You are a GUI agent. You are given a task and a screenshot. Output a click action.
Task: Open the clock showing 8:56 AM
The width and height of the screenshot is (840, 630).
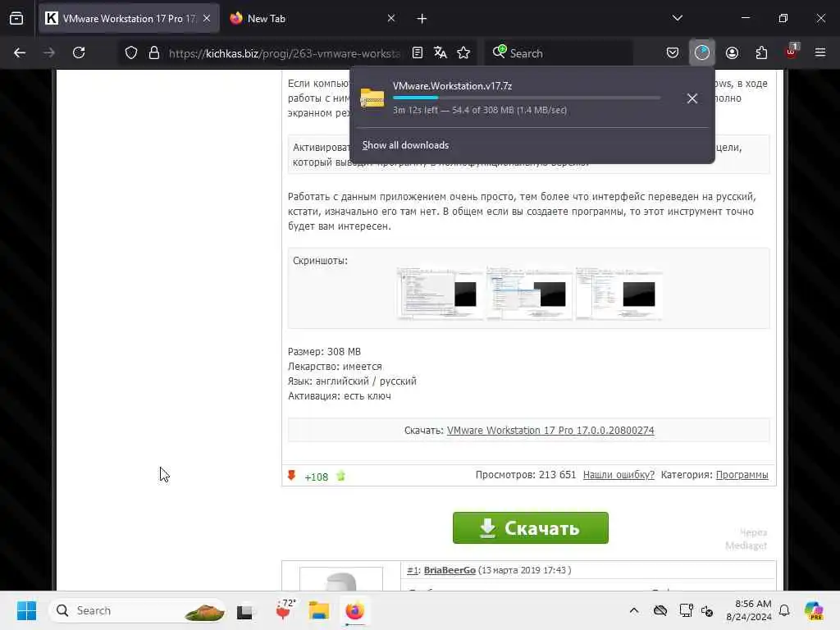tap(749, 610)
